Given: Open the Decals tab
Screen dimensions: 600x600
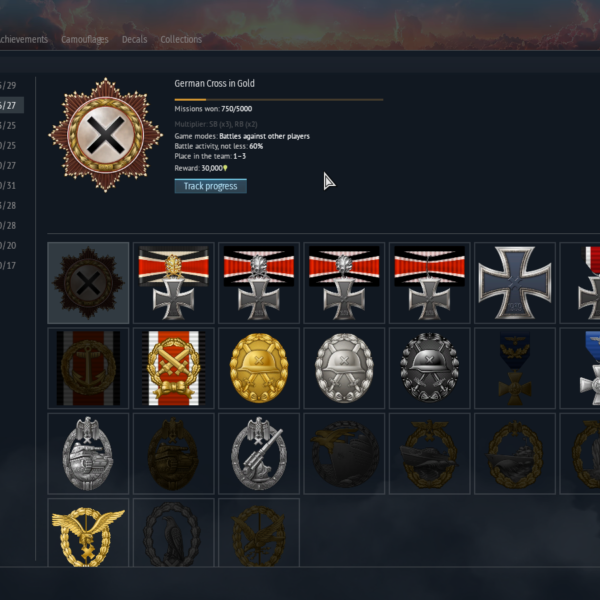Looking at the screenshot, I should [x=134, y=39].
